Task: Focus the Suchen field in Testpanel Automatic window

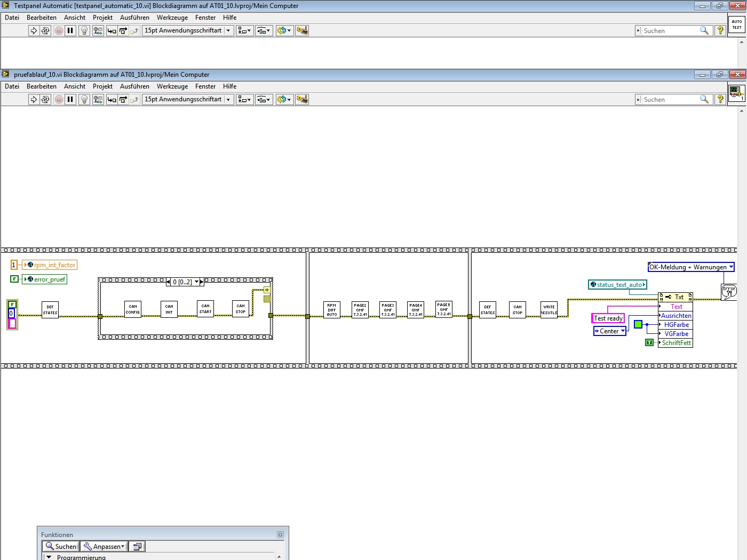Action: point(671,31)
